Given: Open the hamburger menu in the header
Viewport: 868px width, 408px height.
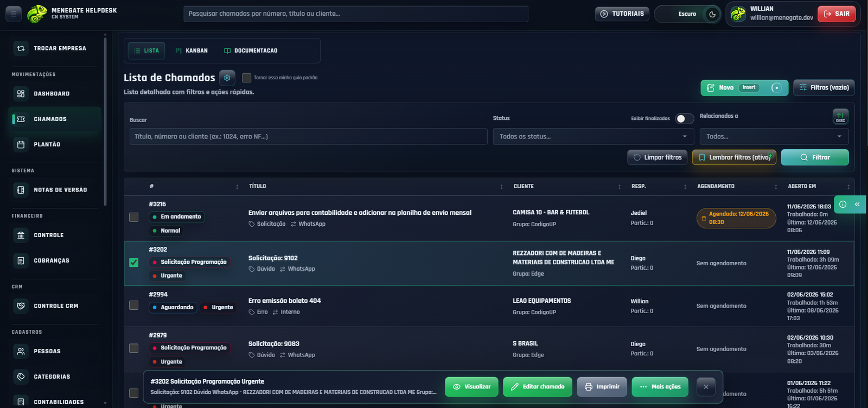Looking at the screenshot, I should (14, 14).
